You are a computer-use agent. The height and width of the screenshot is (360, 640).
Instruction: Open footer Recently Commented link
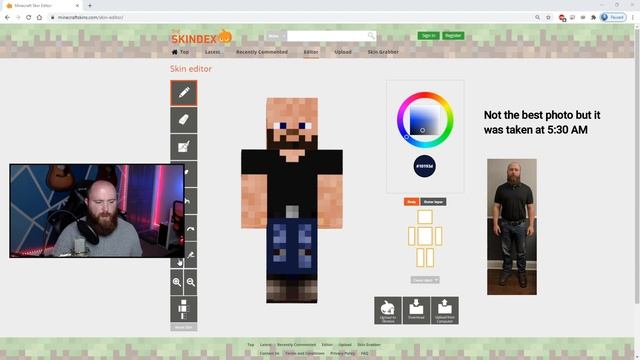(296, 345)
